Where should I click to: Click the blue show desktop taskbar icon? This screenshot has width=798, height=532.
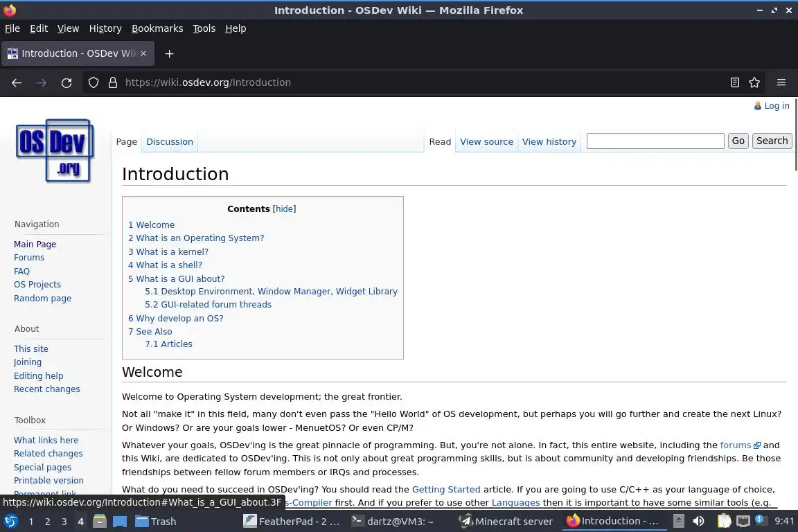[x=120, y=522]
